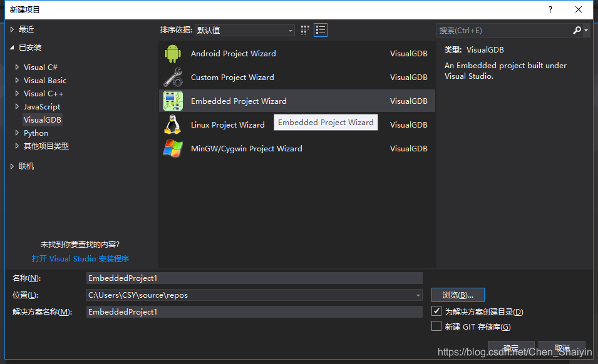Select Android Project Wizard template
Viewport: 598px width, 364px height.
coord(297,53)
